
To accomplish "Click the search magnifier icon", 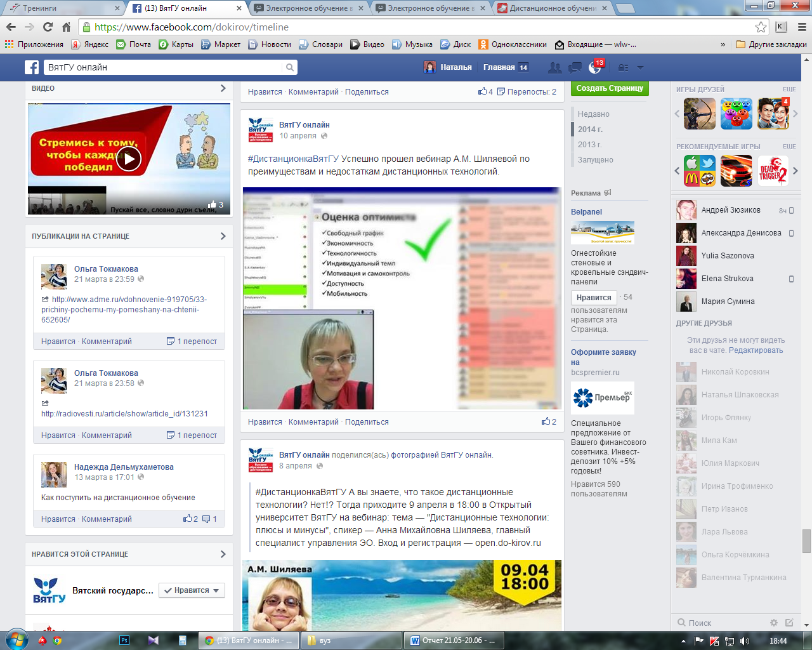I will point(290,67).
